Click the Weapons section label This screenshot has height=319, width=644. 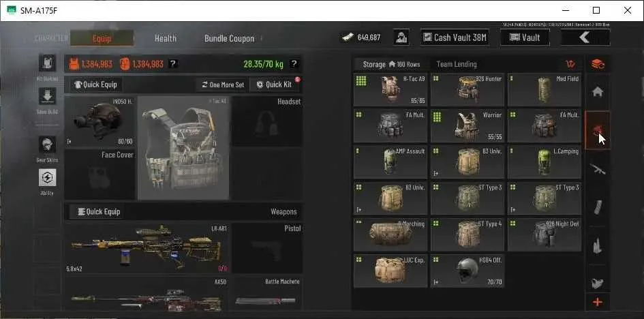coord(283,212)
